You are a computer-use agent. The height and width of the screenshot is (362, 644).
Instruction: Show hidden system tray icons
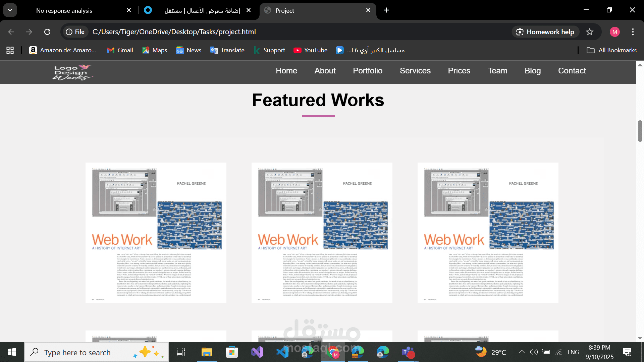(522, 352)
